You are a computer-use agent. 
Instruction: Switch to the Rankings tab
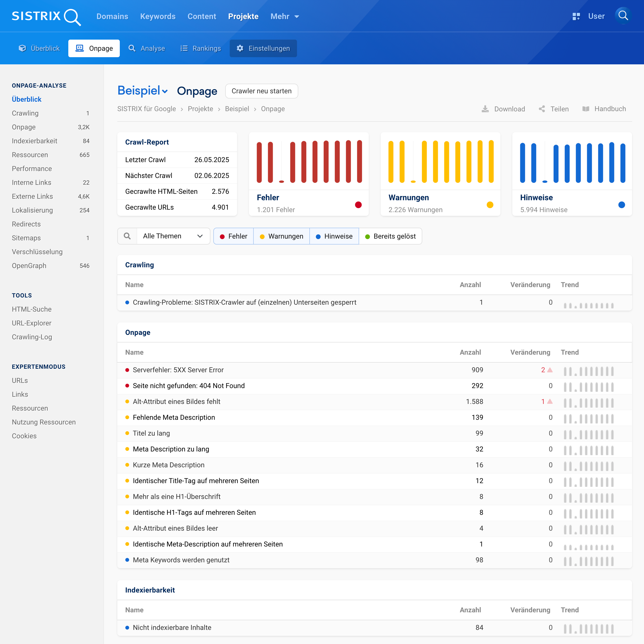pos(201,48)
